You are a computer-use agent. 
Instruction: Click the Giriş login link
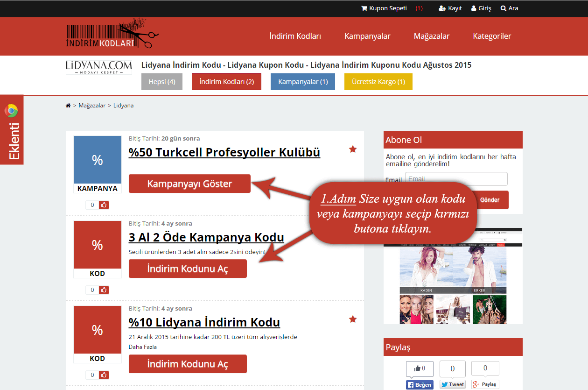[x=481, y=8]
